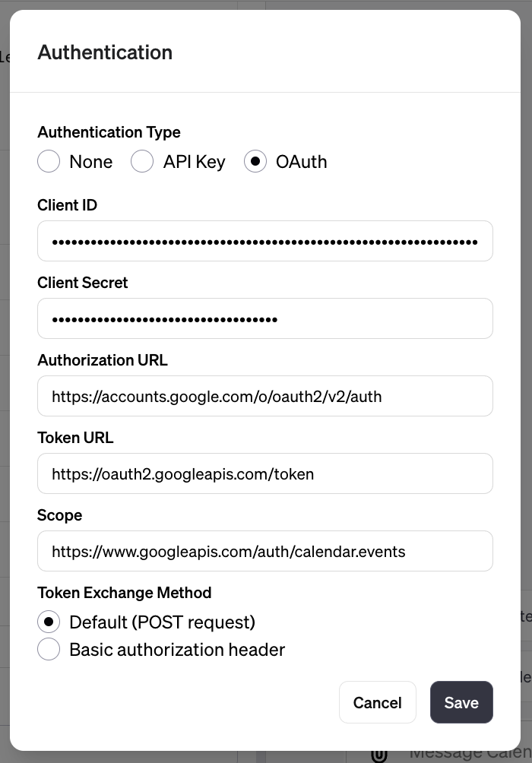Choose Basic authorization header option
The width and height of the screenshot is (532, 763).
pos(49,650)
